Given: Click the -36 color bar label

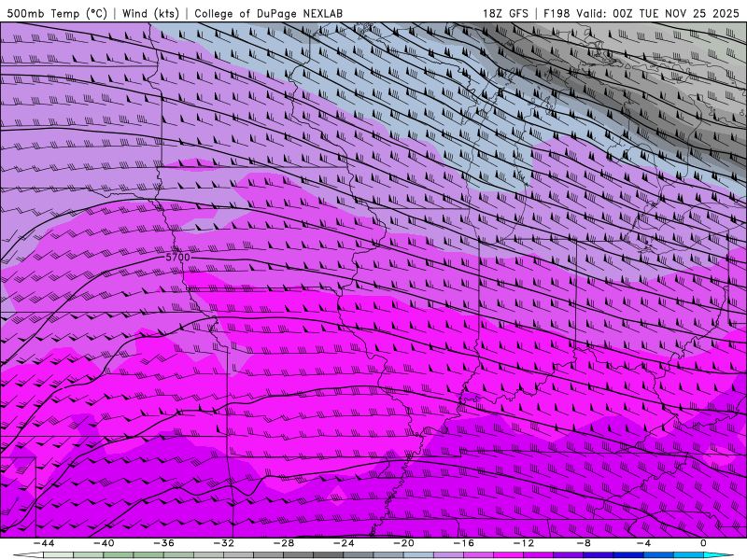Looking at the screenshot, I should [164, 543].
